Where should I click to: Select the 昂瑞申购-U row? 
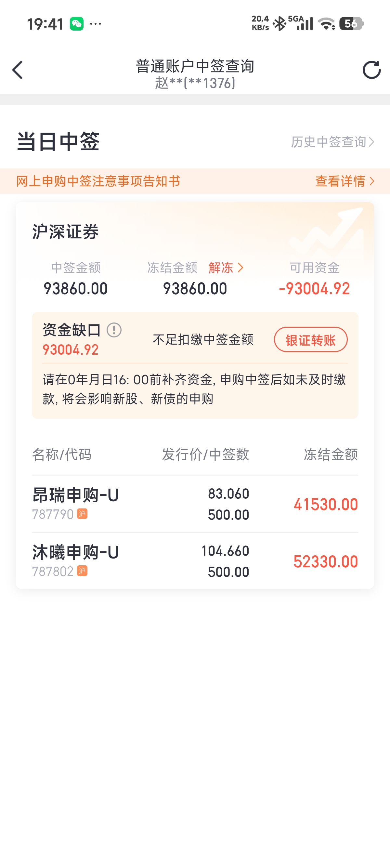click(x=195, y=504)
